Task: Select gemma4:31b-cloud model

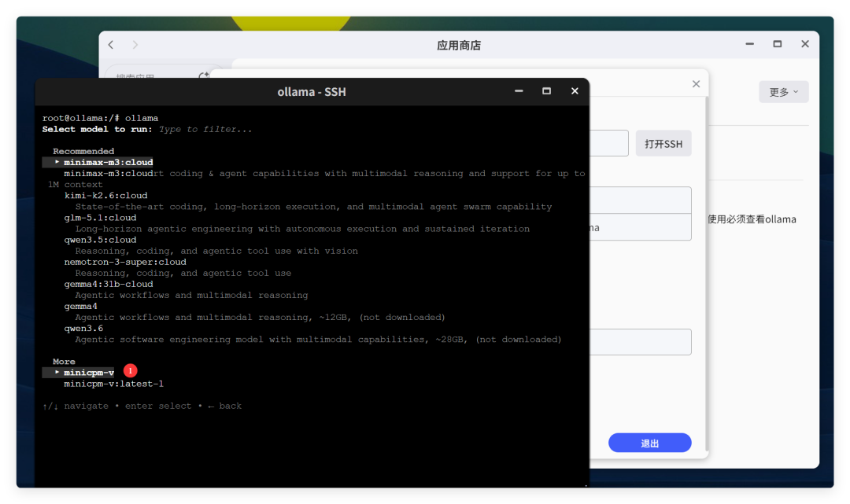Action: 109,284
